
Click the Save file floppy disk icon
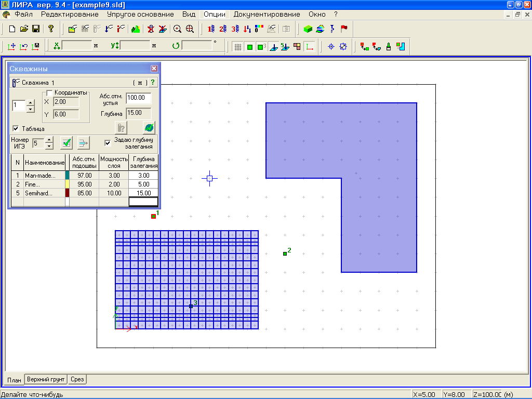[36, 29]
